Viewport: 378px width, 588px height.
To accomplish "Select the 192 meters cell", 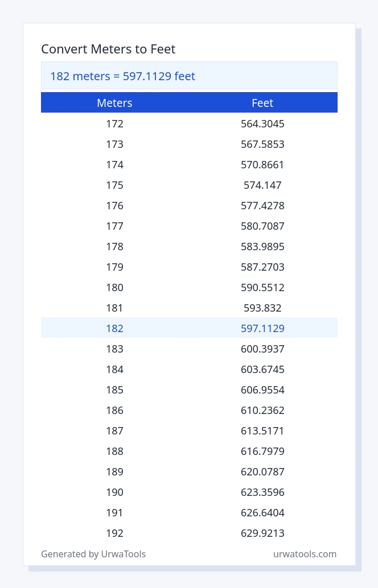I will pyautogui.click(x=114, y=533).
